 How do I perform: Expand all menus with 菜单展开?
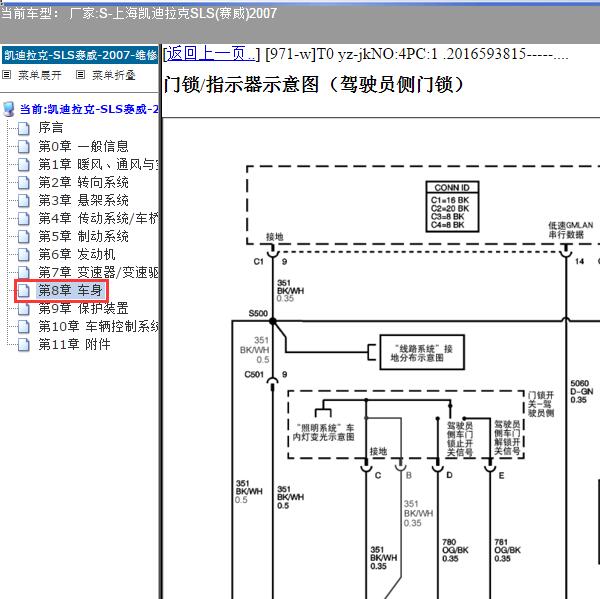(x=39, y=75)
